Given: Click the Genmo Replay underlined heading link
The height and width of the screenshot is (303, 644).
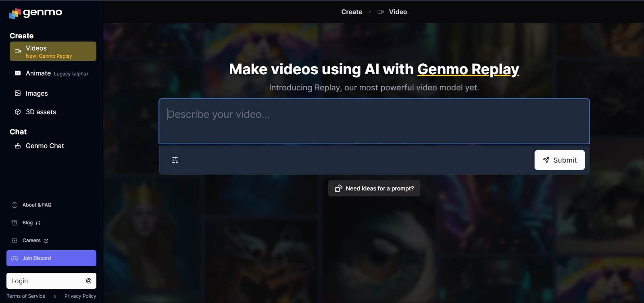Looking at the screenshot, I should click(x=468, y=69).
